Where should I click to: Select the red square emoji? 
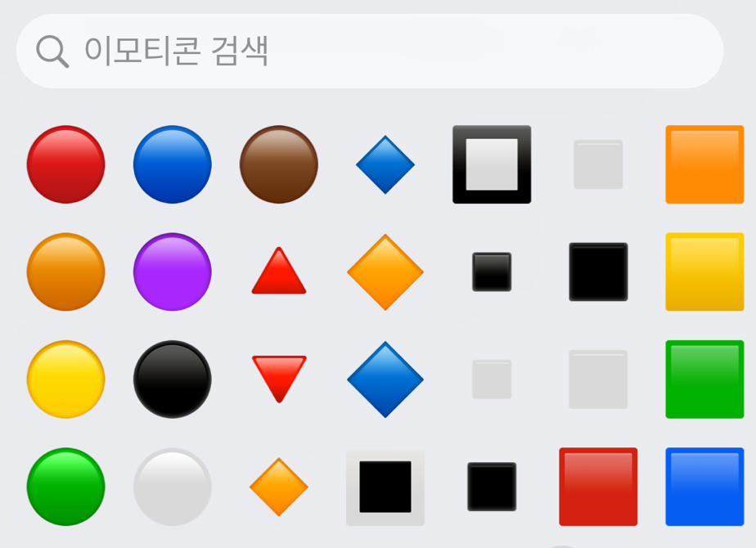point(598,487)
